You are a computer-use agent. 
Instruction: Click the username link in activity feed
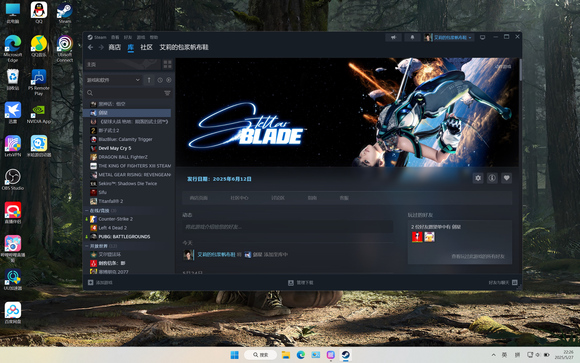pos(216,255)
